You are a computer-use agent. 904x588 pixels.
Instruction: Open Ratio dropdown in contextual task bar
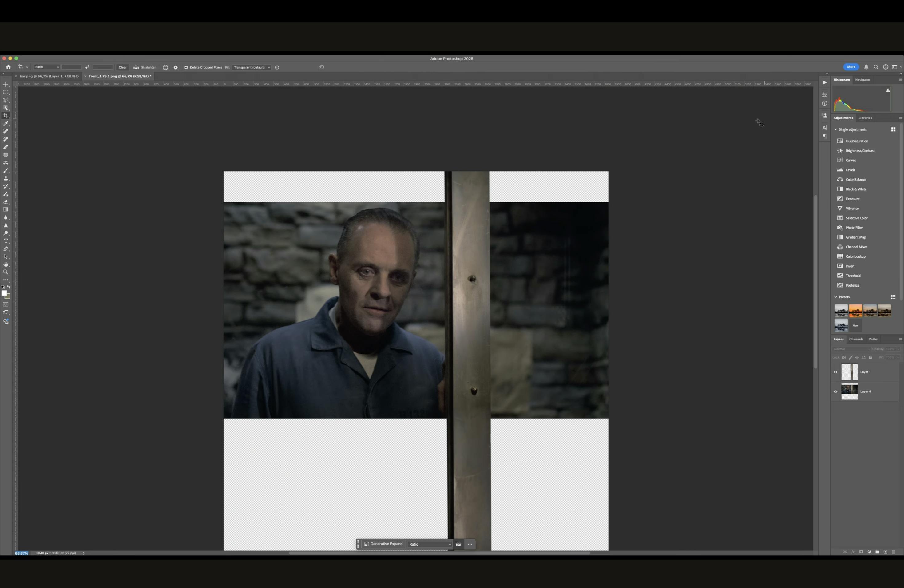[x=430, y=544]
